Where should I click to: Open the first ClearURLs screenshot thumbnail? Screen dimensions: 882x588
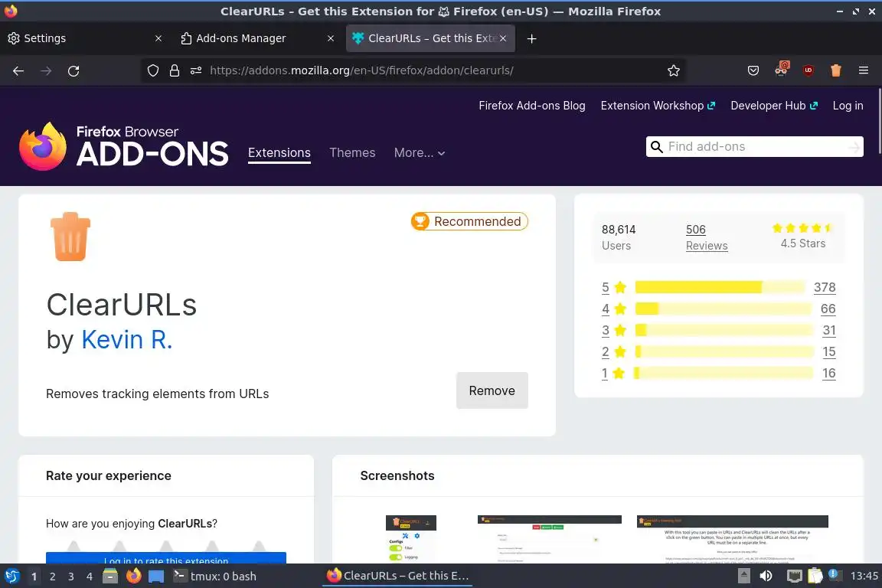tap(410, 538)
